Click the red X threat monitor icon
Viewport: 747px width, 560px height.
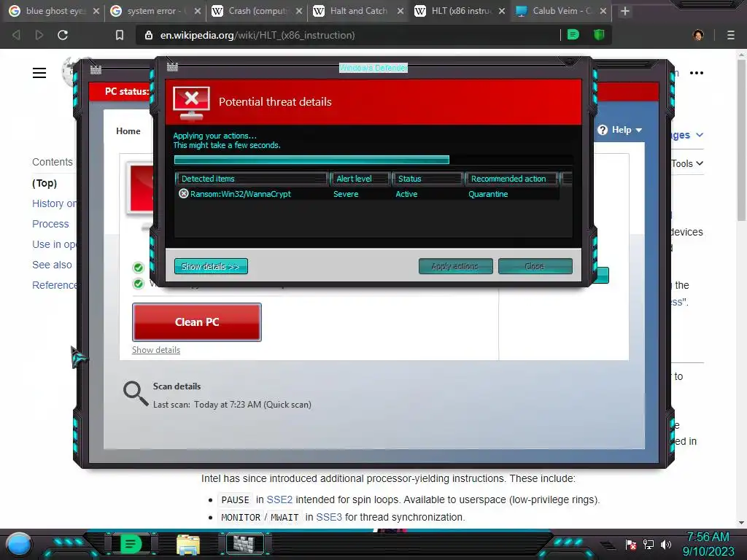tap(192, 102)
